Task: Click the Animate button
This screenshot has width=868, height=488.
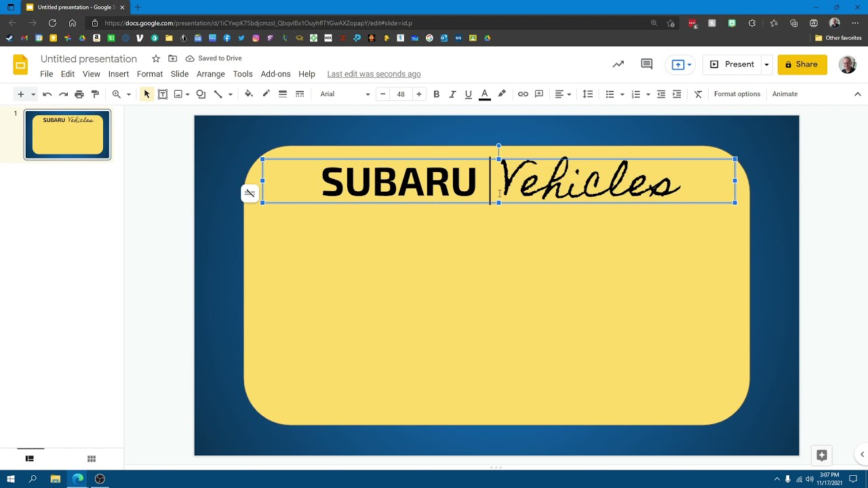Action: coord(785,94)
